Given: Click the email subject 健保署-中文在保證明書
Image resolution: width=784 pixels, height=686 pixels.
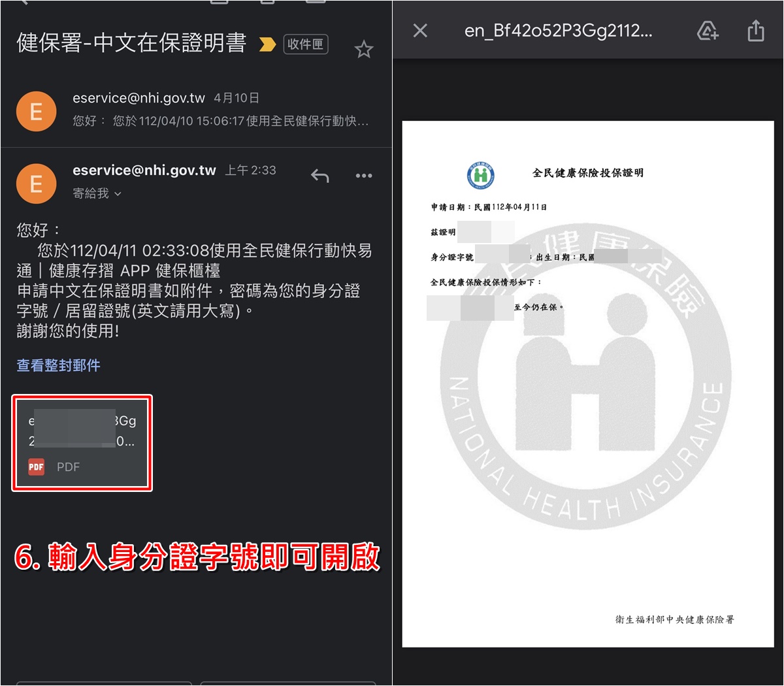Looking at the screenshot, I should coord(131,42).
